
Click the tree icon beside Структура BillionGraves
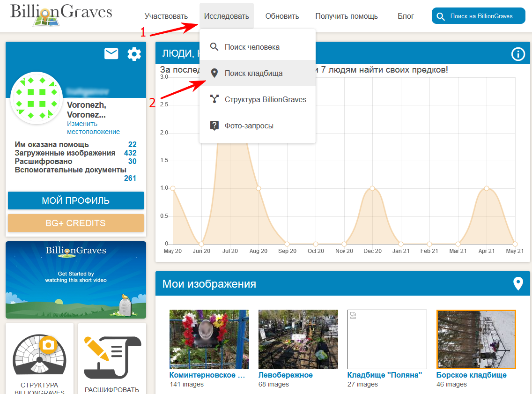click(x=214, y=99)
